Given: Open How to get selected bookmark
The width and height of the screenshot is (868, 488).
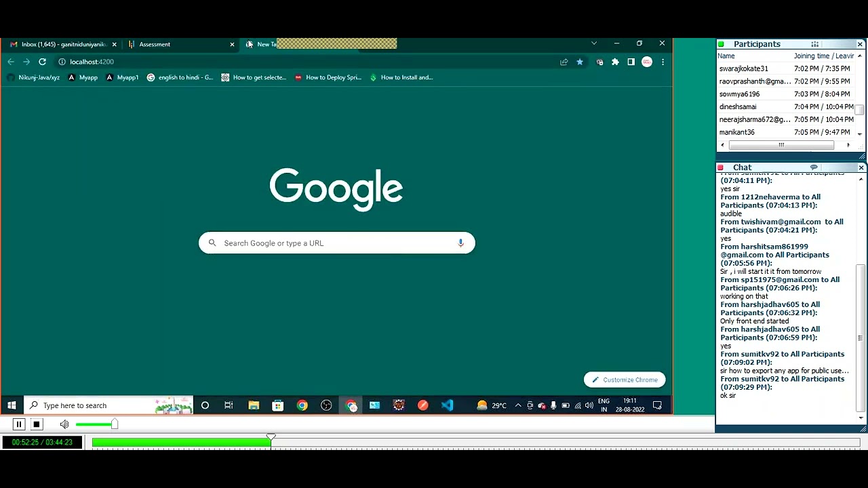Looking at the screenshot, I should (x=254, y=77).
